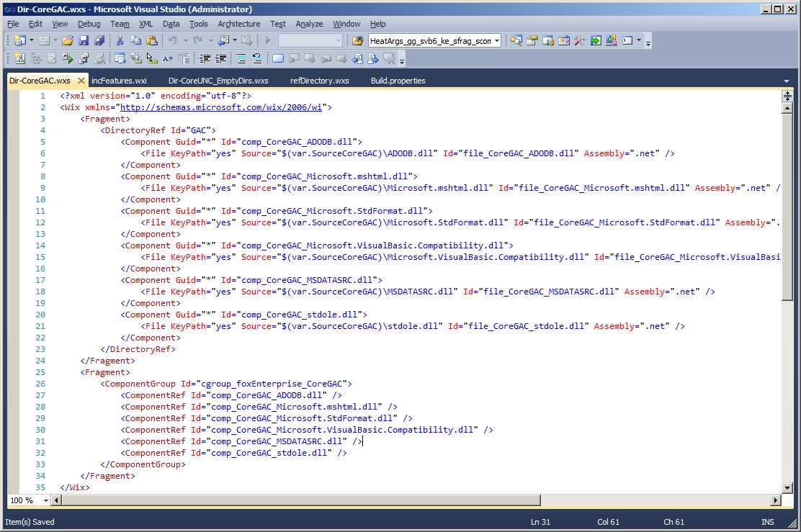Open the Command Window icon
This screenshot has width=801, height=532.
point(628,41)
